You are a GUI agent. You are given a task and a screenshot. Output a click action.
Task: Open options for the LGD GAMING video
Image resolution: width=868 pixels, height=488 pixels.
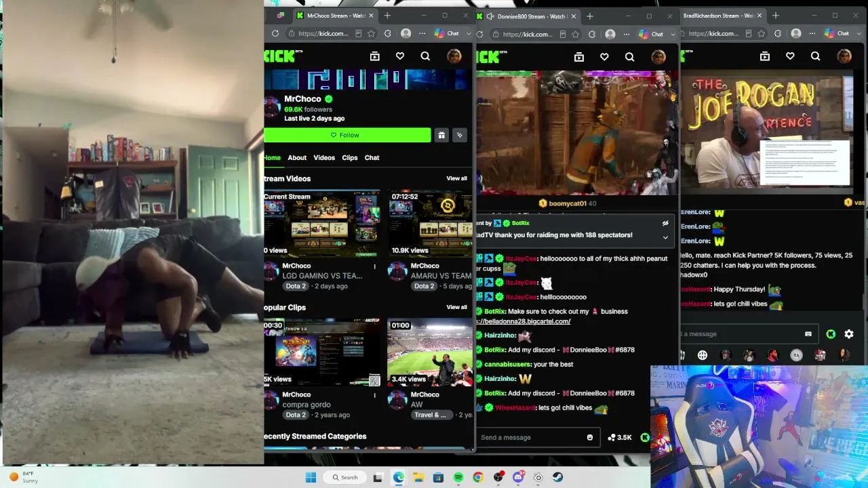click(374, 266)
